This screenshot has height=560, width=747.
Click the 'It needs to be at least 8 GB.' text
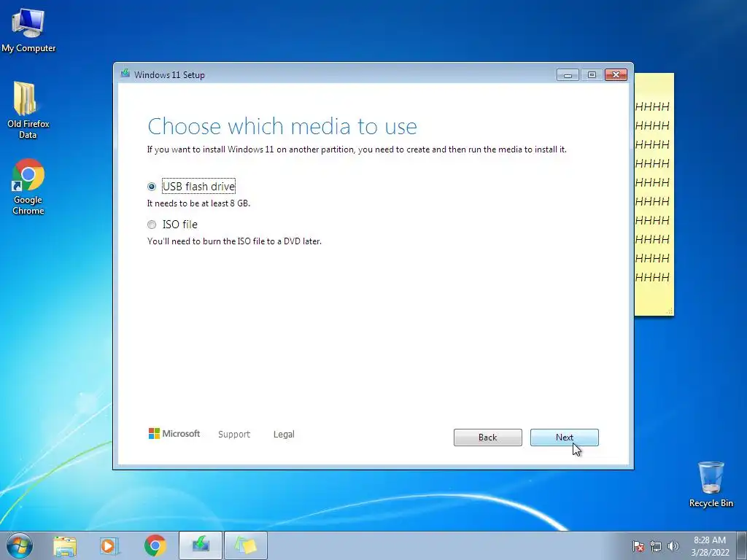(198, 203)
